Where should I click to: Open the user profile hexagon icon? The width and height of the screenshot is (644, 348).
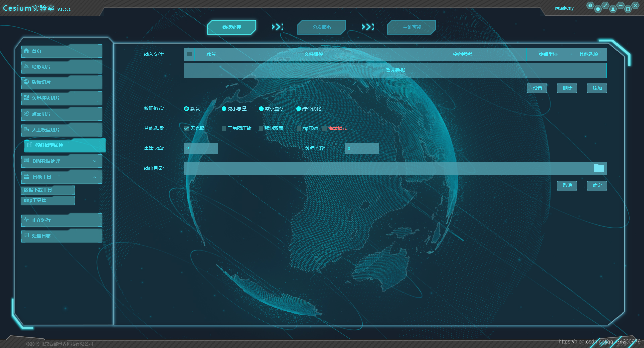point(613,9)
